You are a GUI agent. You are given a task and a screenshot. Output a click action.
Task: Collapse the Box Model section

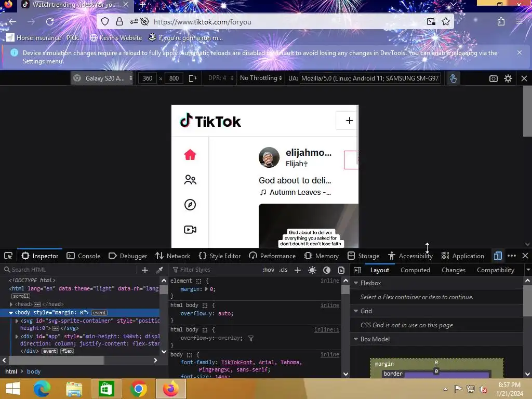click(x=356, y=339)
